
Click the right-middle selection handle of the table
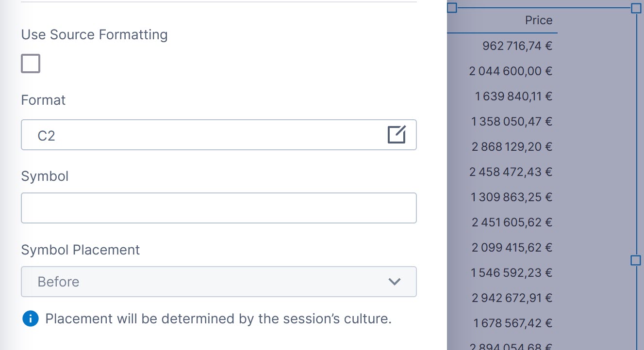tap(636, 261)
